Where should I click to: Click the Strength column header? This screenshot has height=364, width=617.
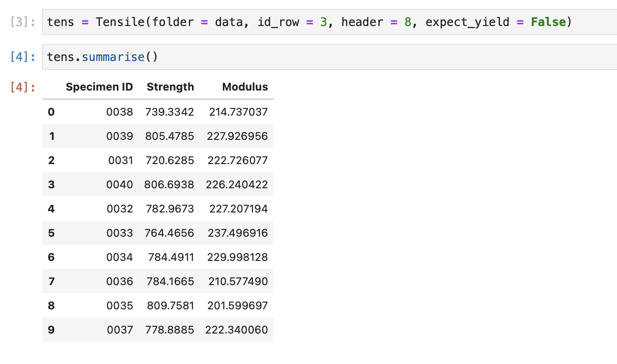pyautogui.click(x=170, y=87)
